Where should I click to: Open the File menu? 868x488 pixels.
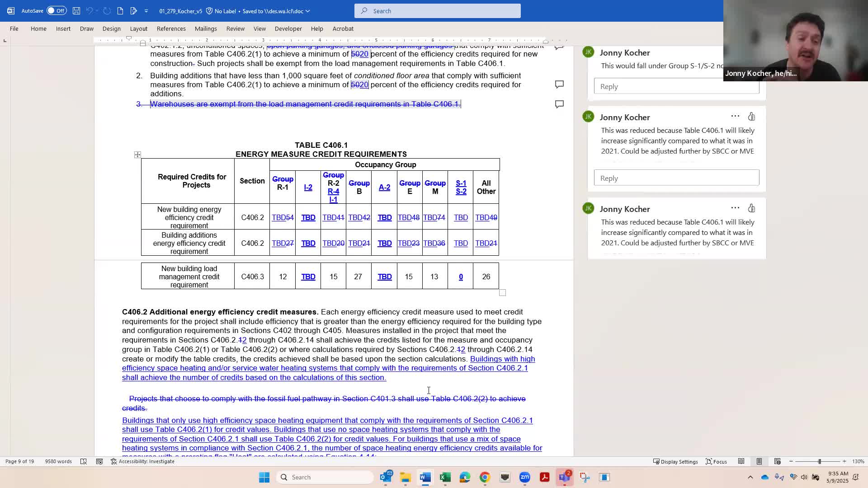[x=14, y=28]
